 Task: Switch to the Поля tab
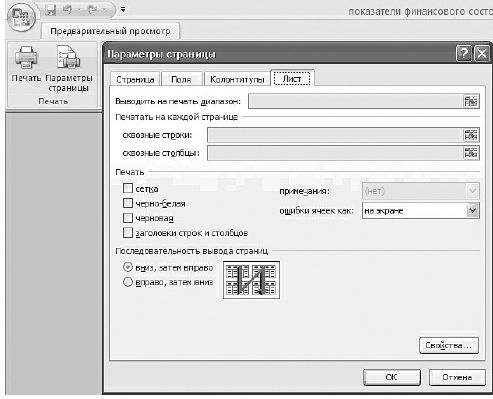[x=181, y=79]
